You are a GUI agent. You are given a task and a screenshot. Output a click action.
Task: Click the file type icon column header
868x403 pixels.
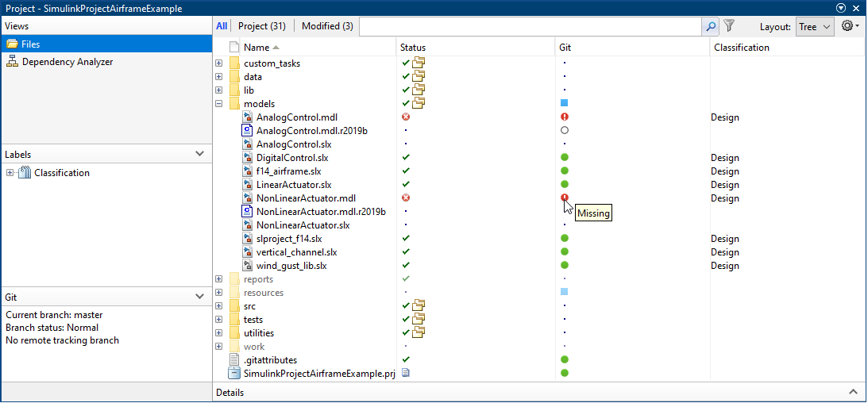[x=234, y=48]
